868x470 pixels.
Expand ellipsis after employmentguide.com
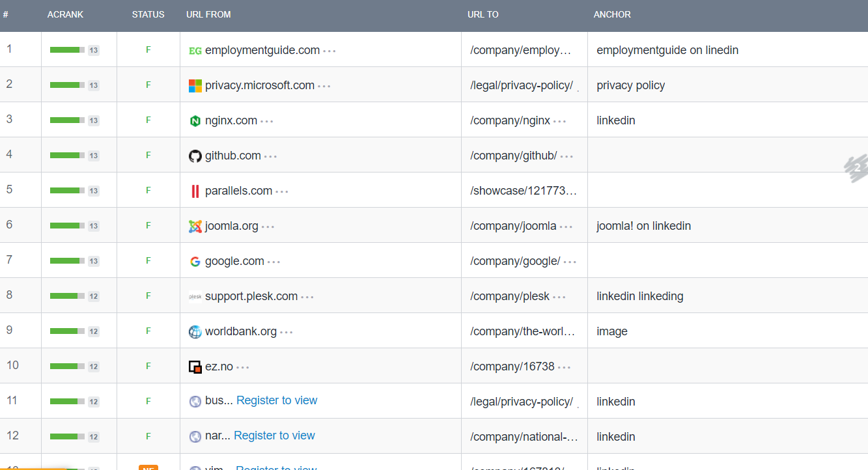[x=329, y=51]
